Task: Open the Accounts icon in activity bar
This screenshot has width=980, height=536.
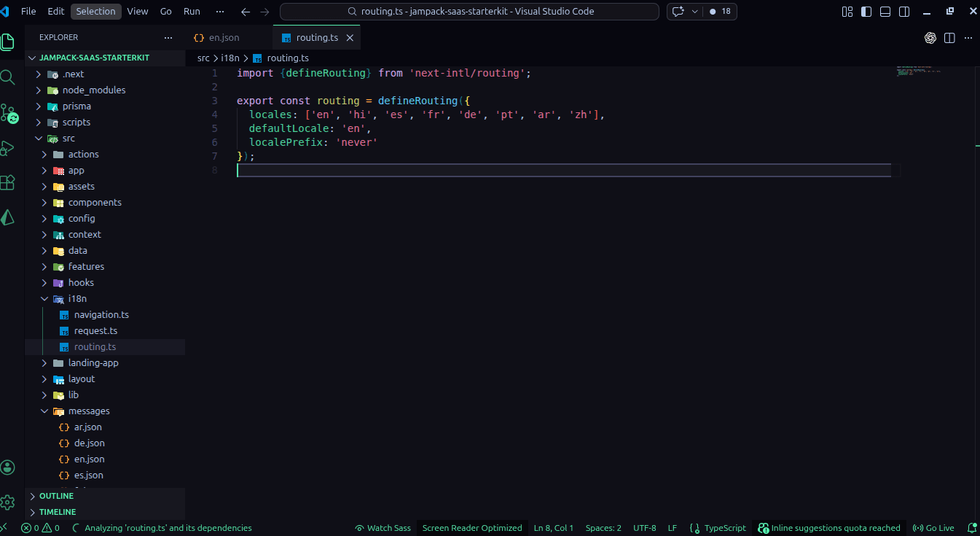Action: (x=7, y=467)
